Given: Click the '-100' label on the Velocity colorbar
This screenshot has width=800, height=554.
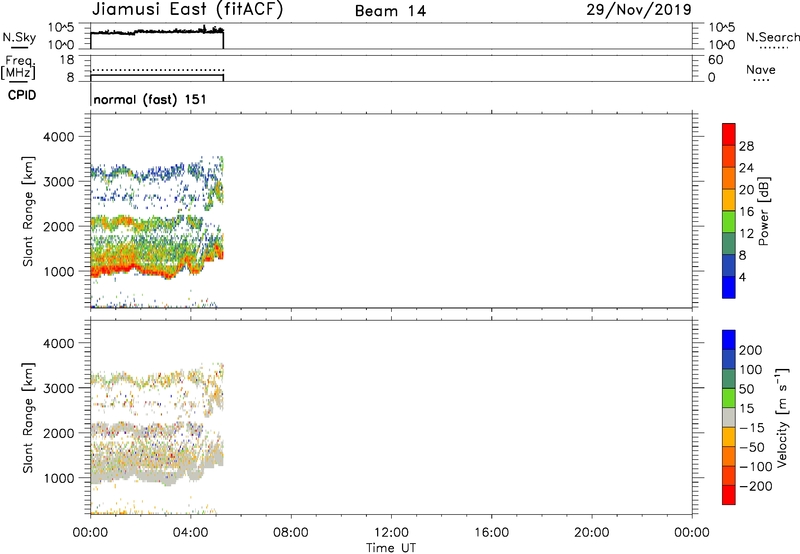Looking at the screenshot, I should (755, 467).
